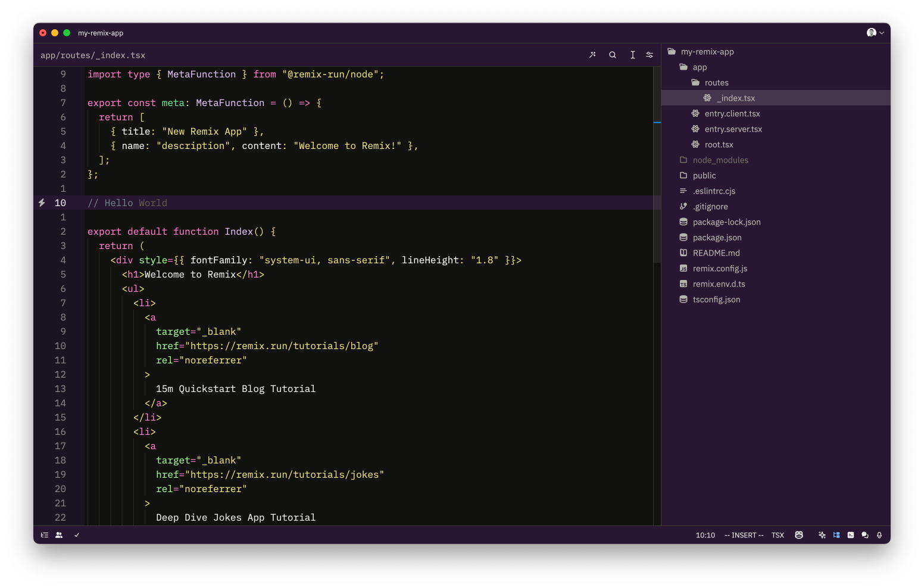Image resolution: width=924 pixels, height=588 pixels.
Task: Open the user avatar menu
Action: (x=875, y=33)
